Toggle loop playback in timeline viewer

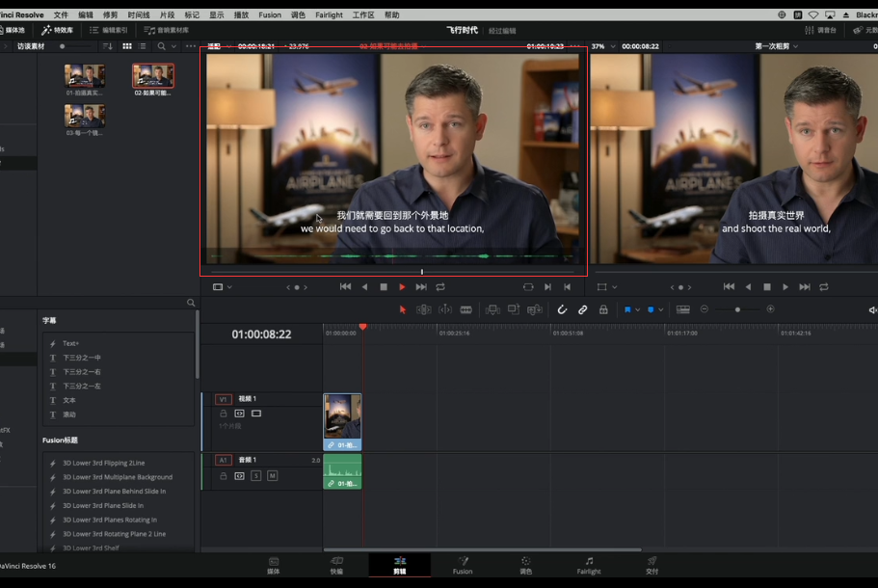pos(824,286)
